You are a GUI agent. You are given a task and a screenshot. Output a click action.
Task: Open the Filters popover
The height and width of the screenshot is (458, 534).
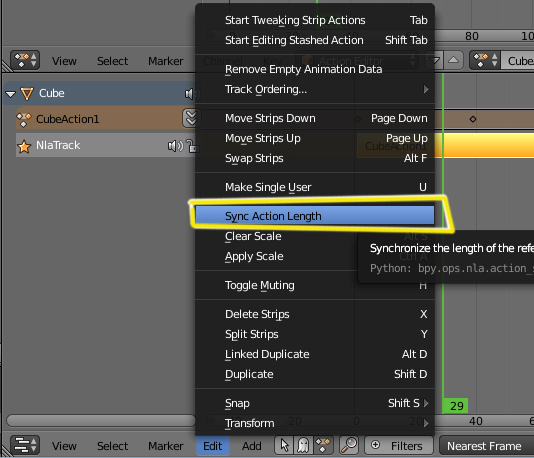tap(399, 445)
